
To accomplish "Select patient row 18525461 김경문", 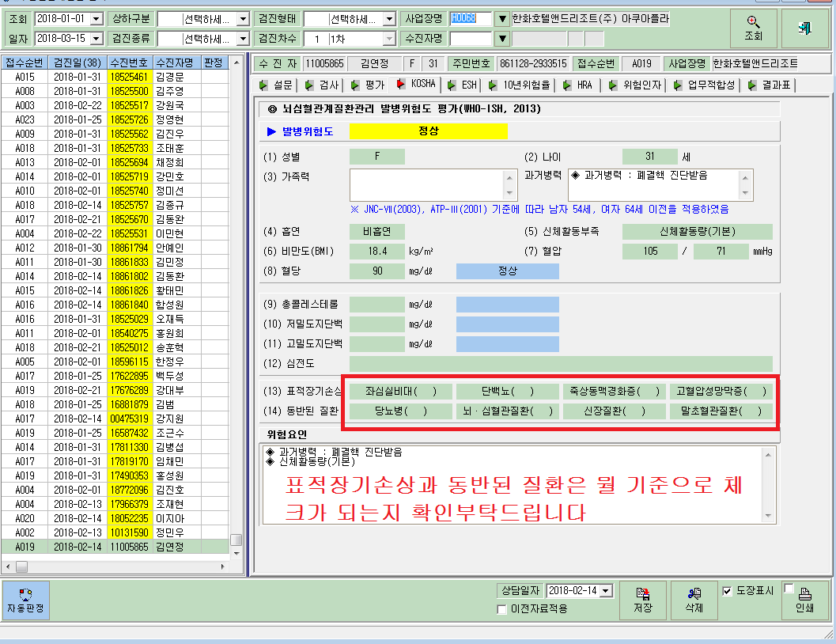I will pos(115,77).
